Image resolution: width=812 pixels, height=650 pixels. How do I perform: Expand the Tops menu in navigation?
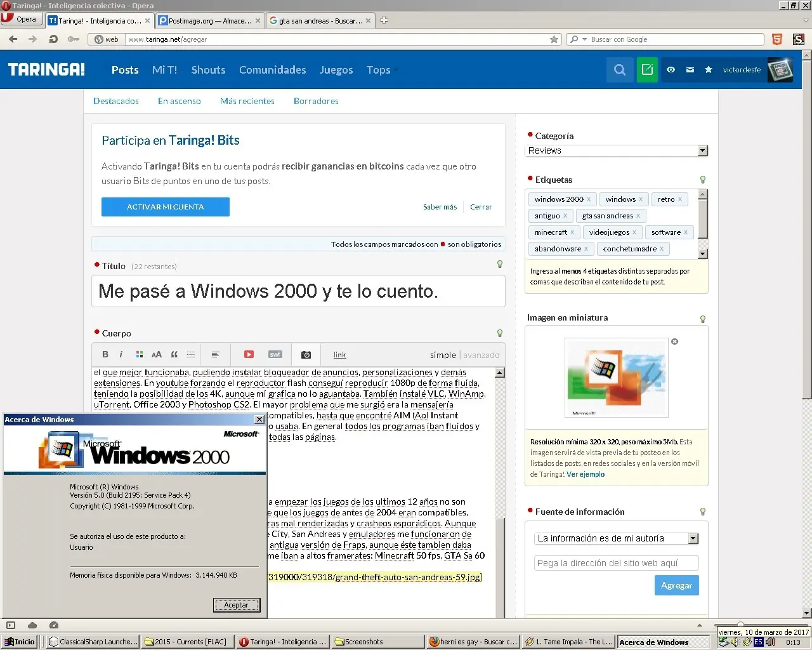pyautogui.click(x=382, y=70)
